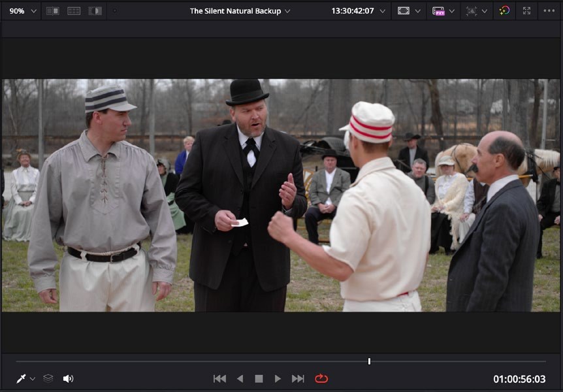Viewport: 563px width, 392px height.
Task: Expand the onscreen controls dropdown arrow
Action: (x=485, y=11)
